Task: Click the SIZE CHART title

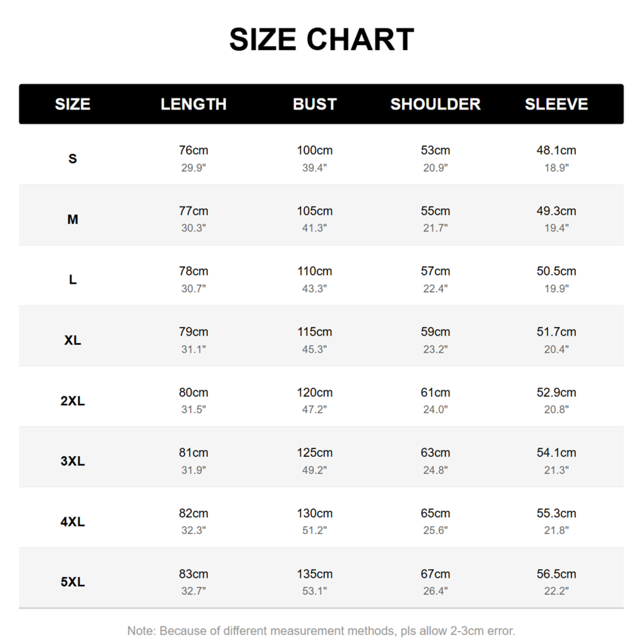Action: click(322, 39)
